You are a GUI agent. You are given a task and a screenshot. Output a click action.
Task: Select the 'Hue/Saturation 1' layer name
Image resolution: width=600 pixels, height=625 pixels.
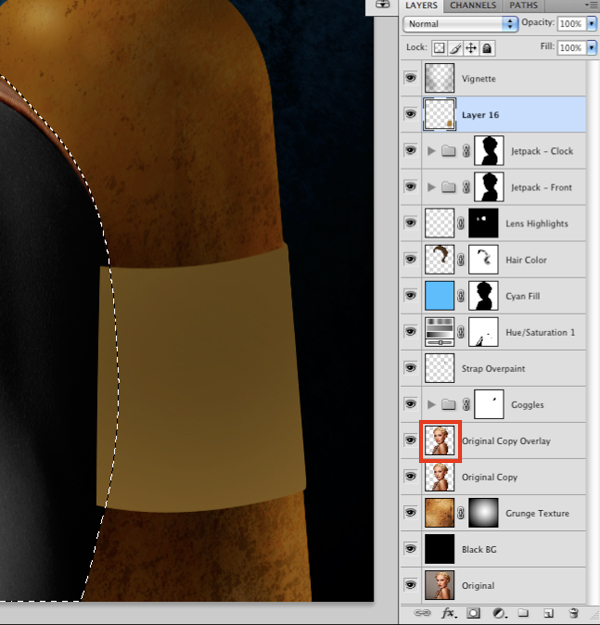pyautogui.click(x=540, y=332)
